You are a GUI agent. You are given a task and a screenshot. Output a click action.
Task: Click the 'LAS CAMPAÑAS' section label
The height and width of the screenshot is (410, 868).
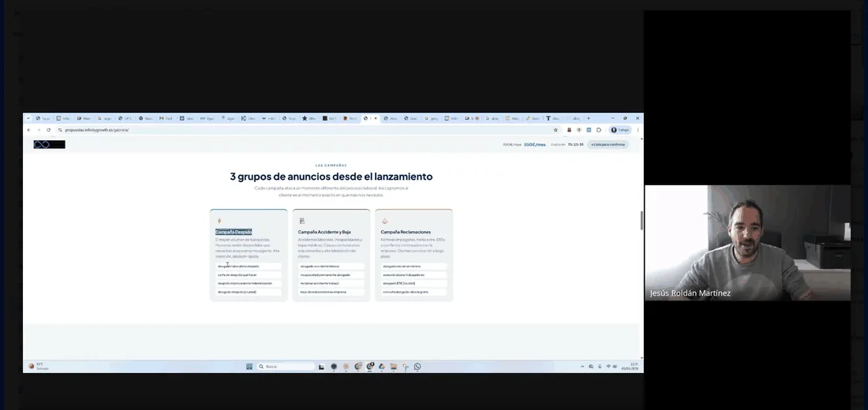(331, 166)
